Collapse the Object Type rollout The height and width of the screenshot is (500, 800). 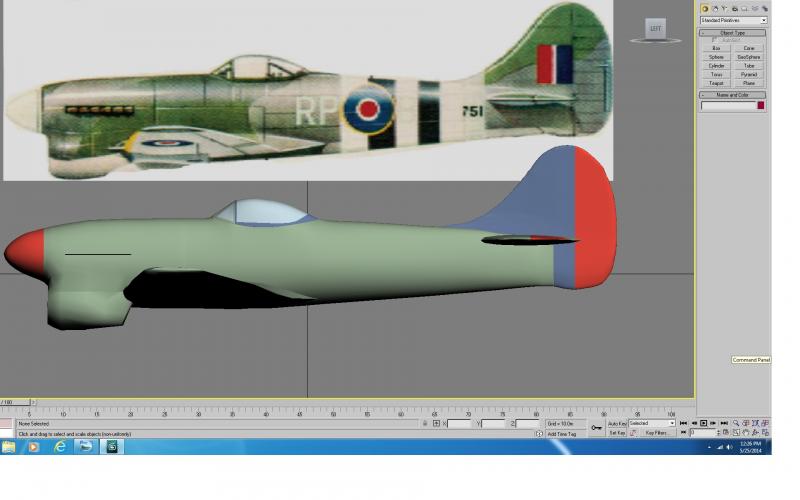click(732, 33)
